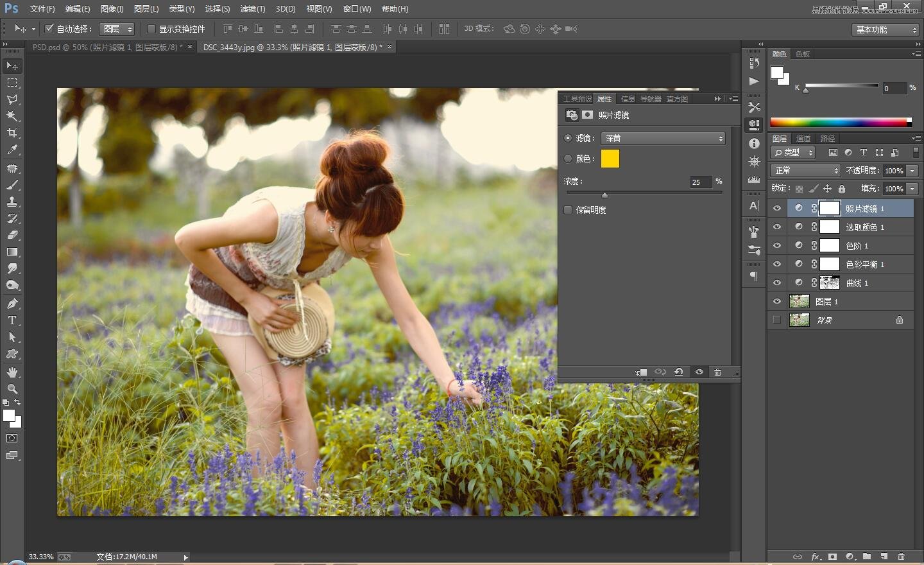The height and width of the screenshot is (565, 924).
Task: Click the delete trash icon in Properties panel
Action: click(717, 372)
